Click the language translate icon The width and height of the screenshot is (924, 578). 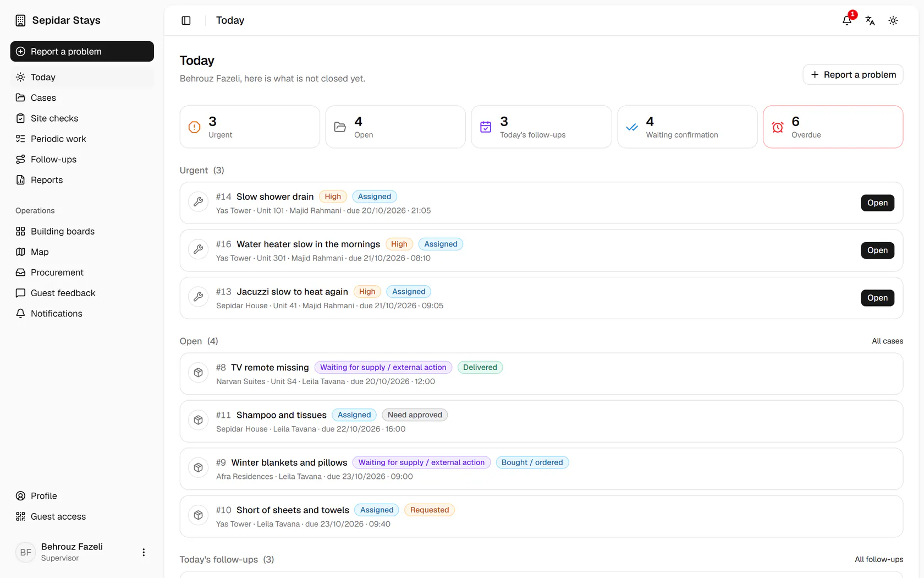pyautogui.click(x=870, y=20)
